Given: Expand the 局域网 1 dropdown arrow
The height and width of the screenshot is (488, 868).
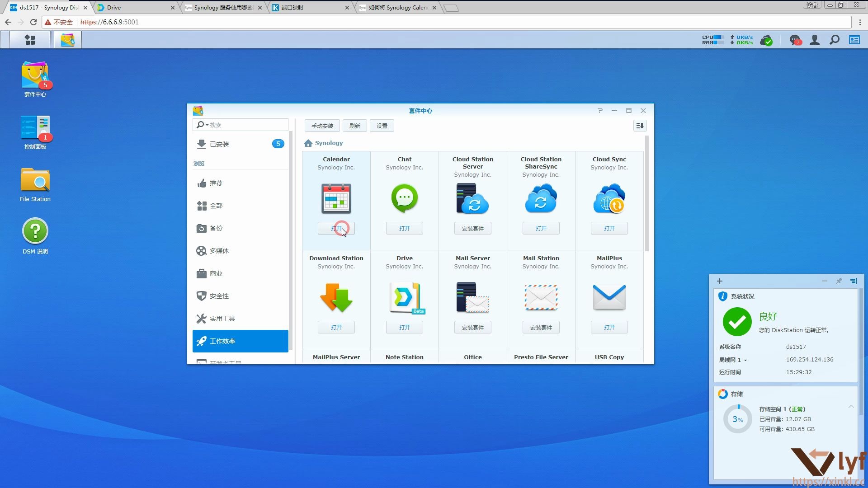Looking at the screenshot, I should coord(745,360).
